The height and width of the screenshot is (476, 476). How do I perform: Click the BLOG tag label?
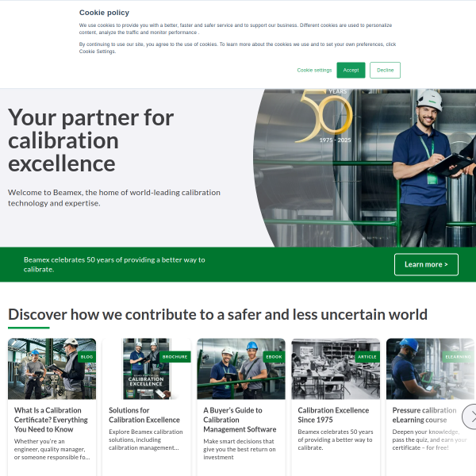[x=86, y=357]
